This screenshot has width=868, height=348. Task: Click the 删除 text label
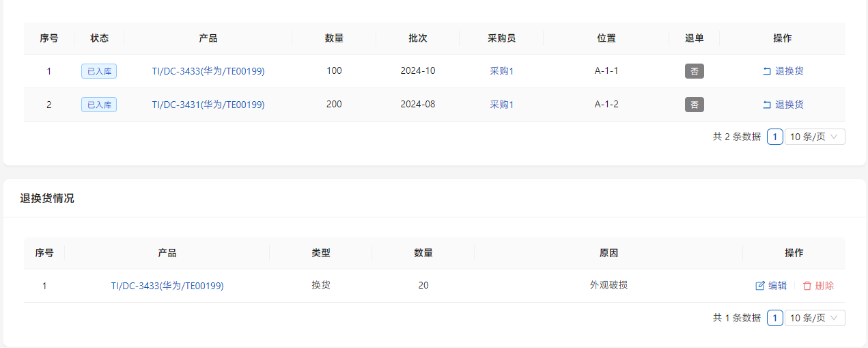pos(824,286)
